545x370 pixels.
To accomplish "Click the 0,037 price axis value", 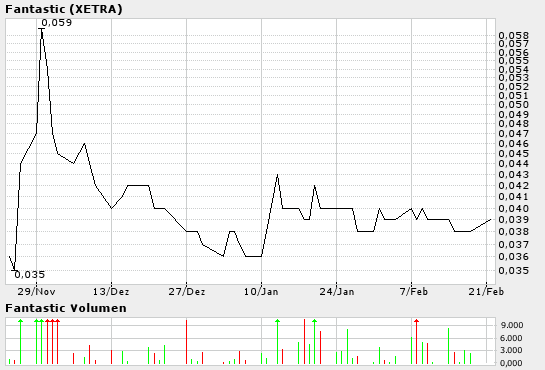I will 514,245.
